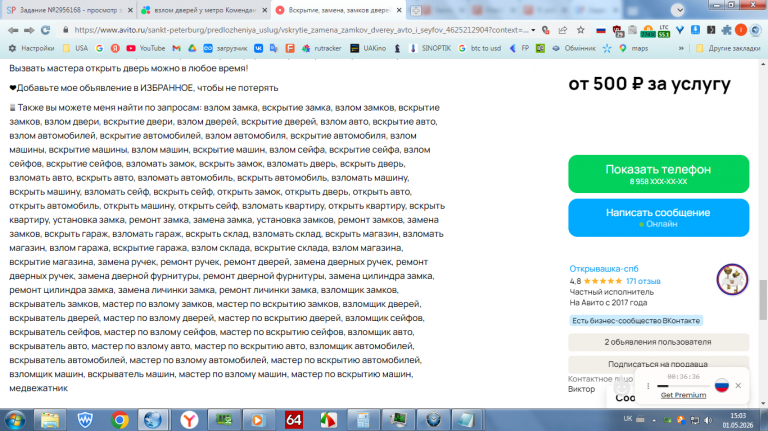Launch Chrome from the taskbar
Image resolution: width=768 pixels, height=431 pixels.
tap(119, 420)
